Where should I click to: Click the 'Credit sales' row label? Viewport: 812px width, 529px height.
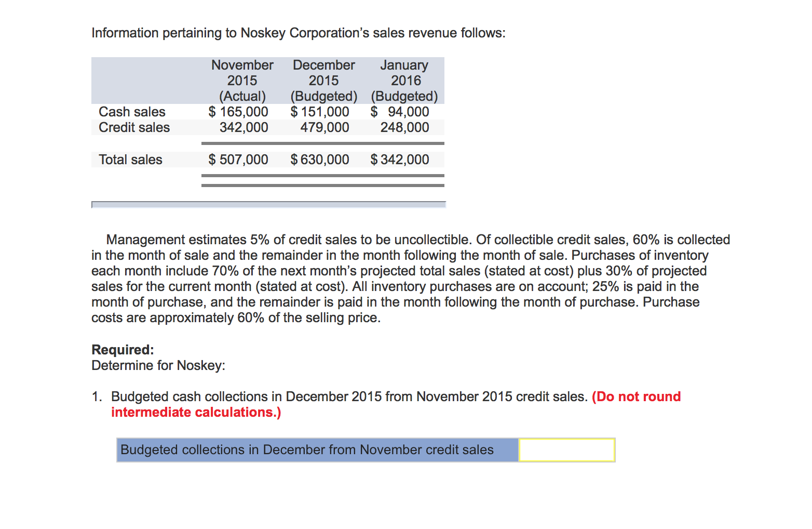134,127
